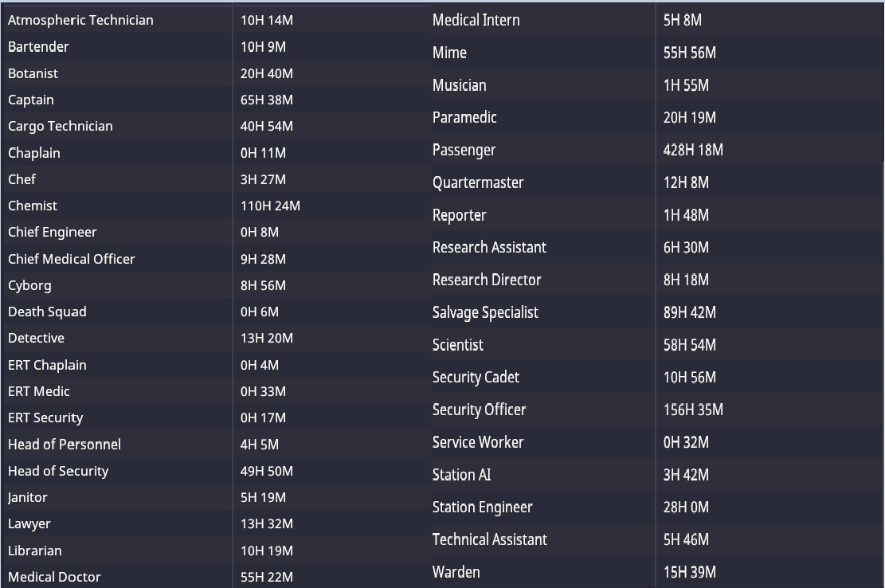
Task: Click the Warden role name
Action: pos(456,572)
